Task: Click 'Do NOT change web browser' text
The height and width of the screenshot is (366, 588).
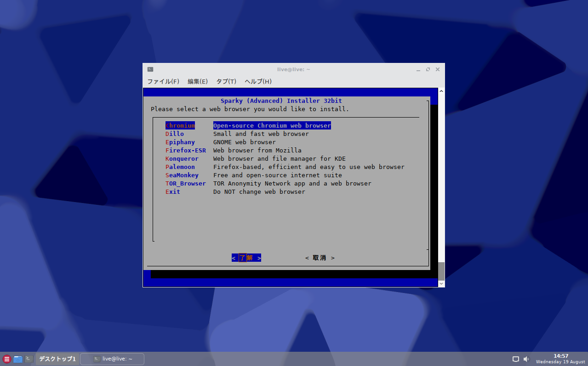Action: click(259, 191)
